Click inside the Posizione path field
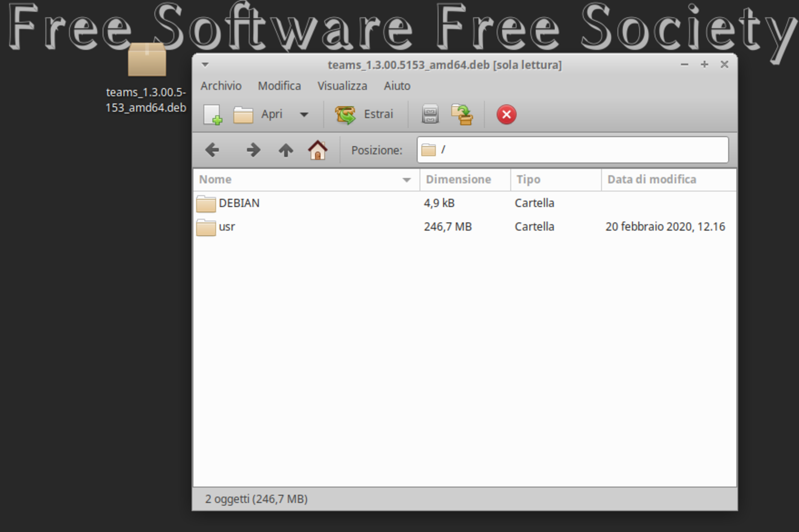The height and width of the screenshot is (532, 799). point(571,150)
